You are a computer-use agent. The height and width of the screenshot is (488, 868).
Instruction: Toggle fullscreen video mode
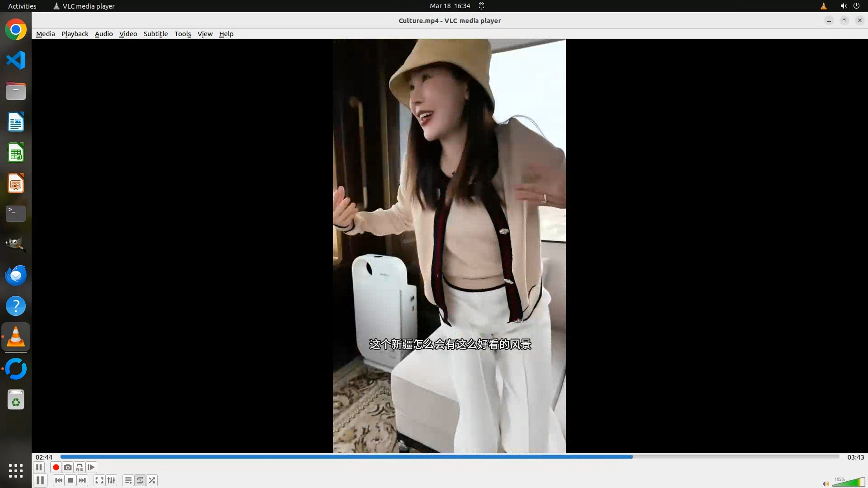99,480
